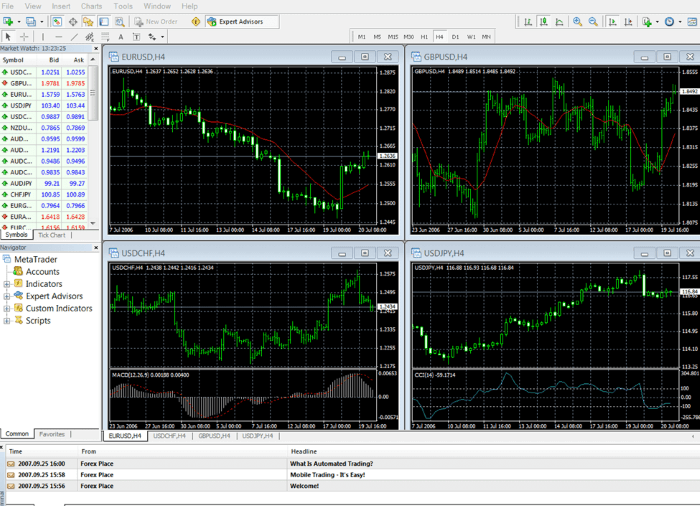
Task: Expand the Custom Indicators tree node
Action: (x=7, y=309)
